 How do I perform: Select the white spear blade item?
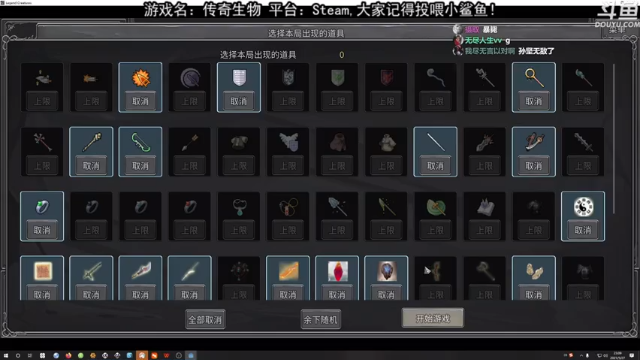point(190,271)
